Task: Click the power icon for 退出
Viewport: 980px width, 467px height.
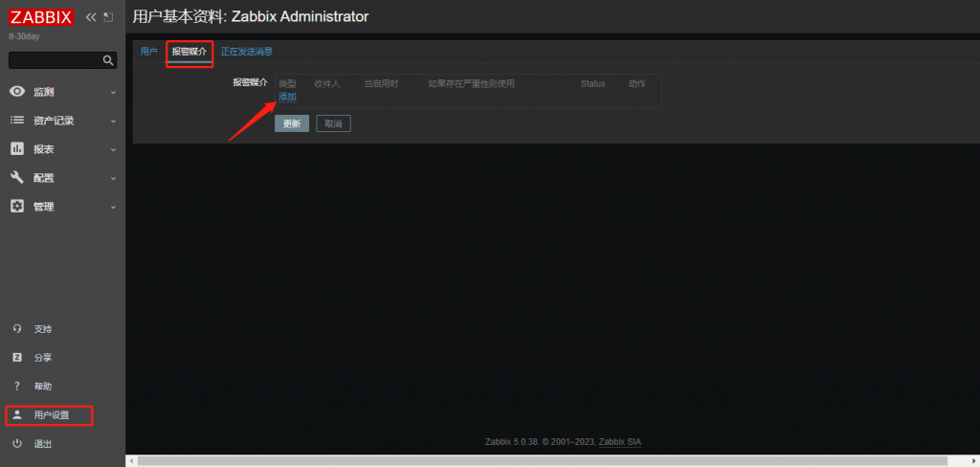Action: [x=17, y=444]
